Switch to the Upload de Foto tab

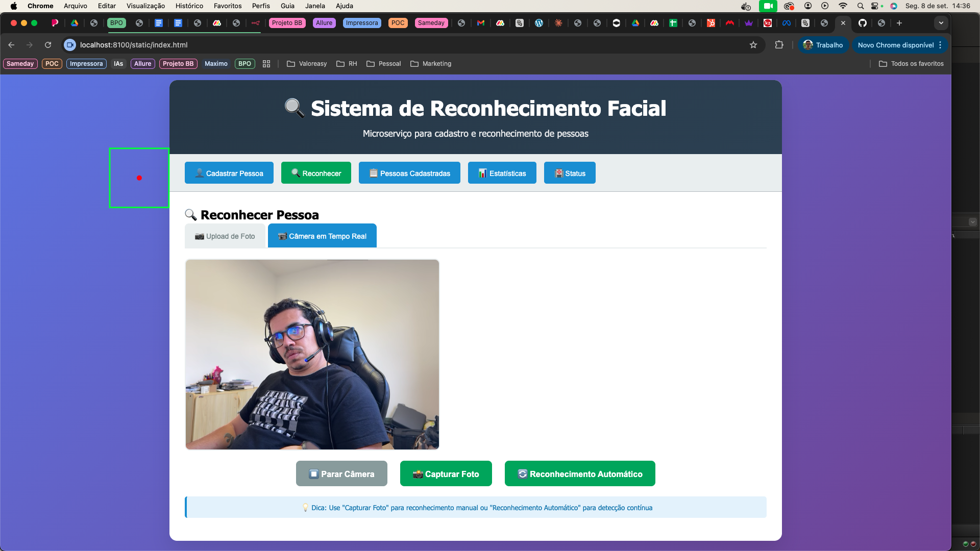[225, 236]
